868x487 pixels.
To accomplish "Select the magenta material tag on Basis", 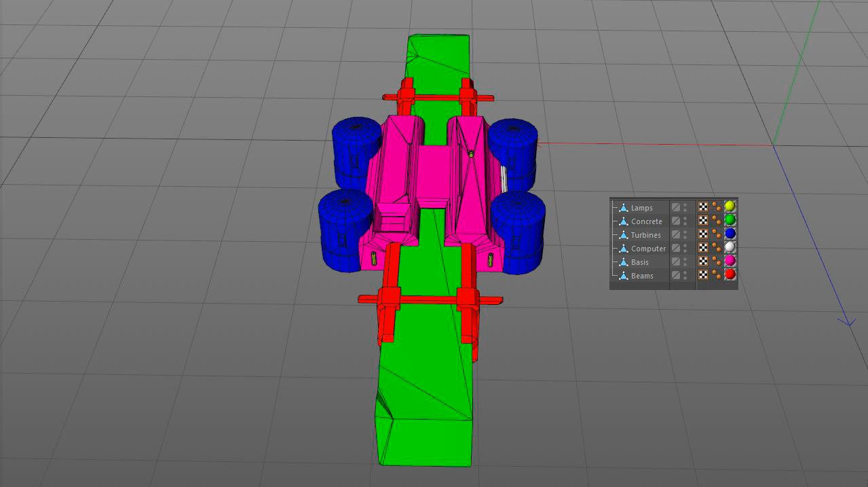I will click(x=730, y=261).
